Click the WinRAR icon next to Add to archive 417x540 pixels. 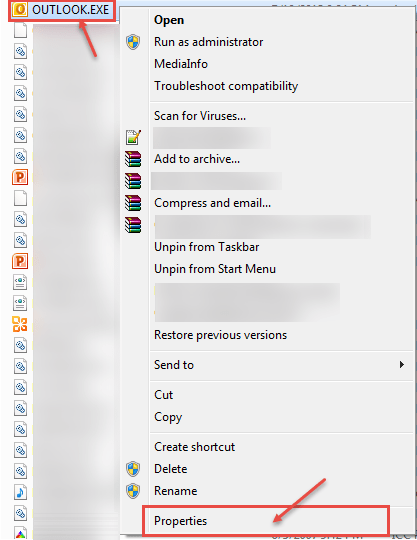(133, 159)
